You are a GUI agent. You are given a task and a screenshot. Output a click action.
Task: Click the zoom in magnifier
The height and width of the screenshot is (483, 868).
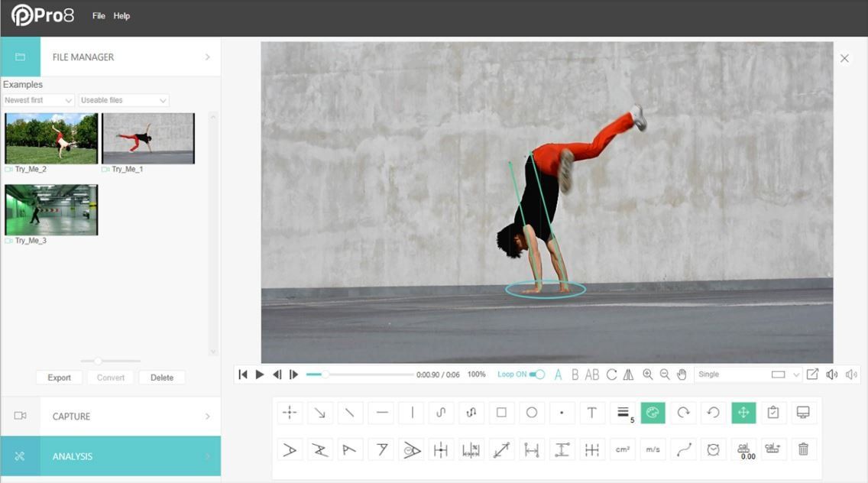(648, 374)
